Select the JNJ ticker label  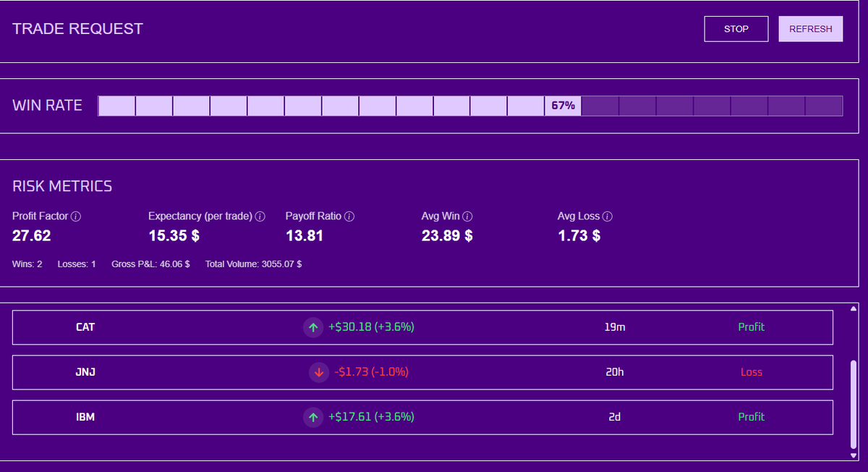pyautogui.click(x=86, y=372)
